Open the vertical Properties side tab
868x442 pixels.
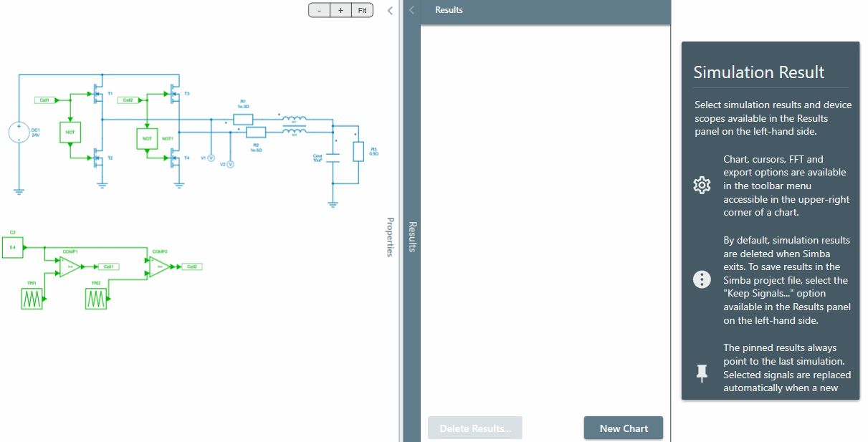pos(390,236)
